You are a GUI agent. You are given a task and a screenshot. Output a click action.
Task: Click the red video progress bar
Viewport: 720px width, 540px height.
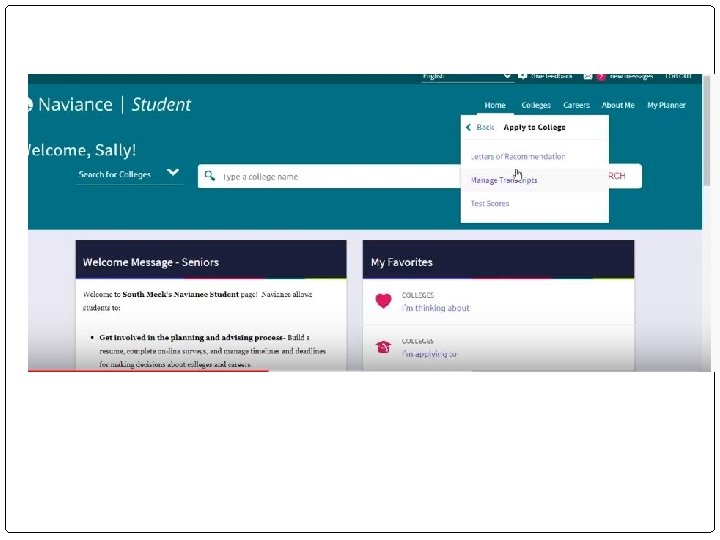click(148, 370)
